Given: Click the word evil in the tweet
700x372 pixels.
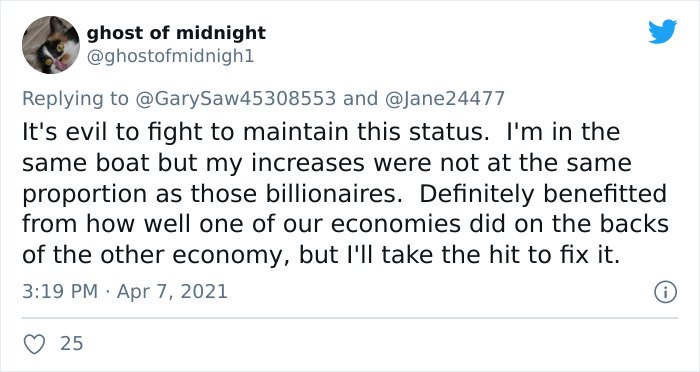Looking at the screenshot, I should [81, 133].
